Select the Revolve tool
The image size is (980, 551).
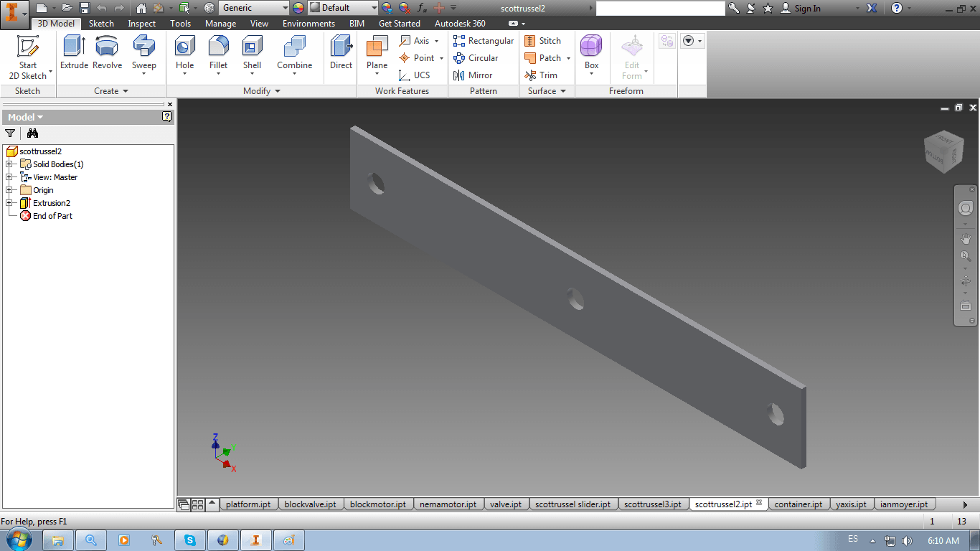(107, 54)
